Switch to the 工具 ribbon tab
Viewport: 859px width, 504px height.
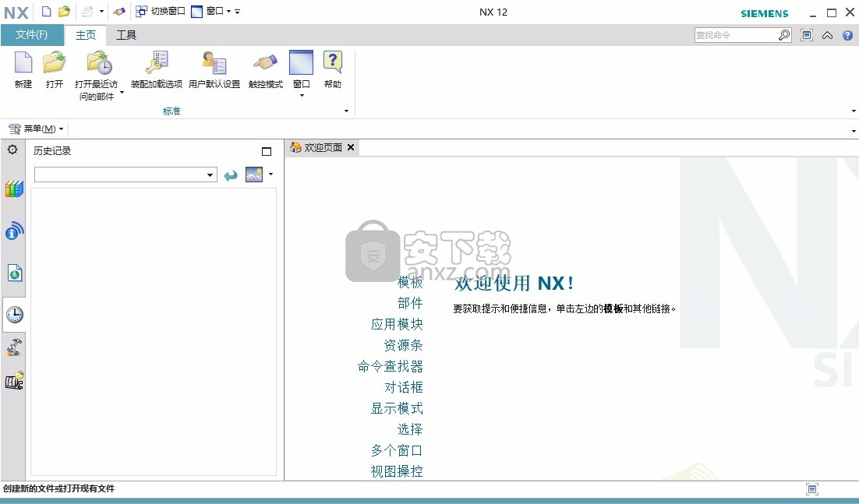point(126,35)
